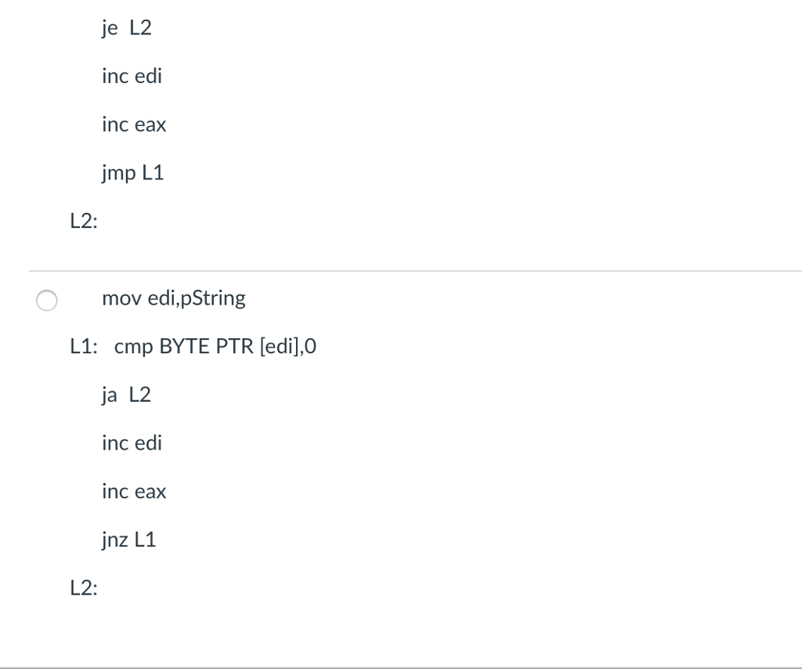Click 'inc eax' in the jnz L1 option
Image resolution: width=802 pixels, height=672 pixels.
click(x=134, y=492)
